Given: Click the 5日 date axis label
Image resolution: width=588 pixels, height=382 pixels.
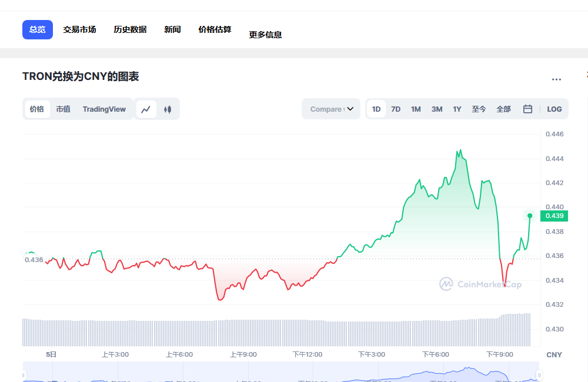Looking at the screenshot, I should pyautogui.click(x=51, y=354).
